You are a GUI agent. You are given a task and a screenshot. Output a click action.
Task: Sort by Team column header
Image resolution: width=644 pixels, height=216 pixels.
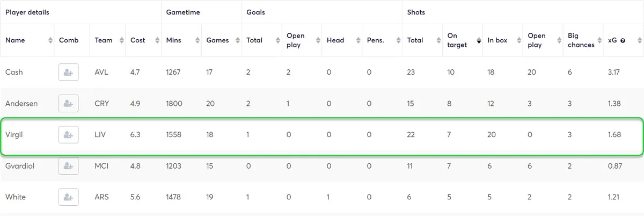point(107,40)
